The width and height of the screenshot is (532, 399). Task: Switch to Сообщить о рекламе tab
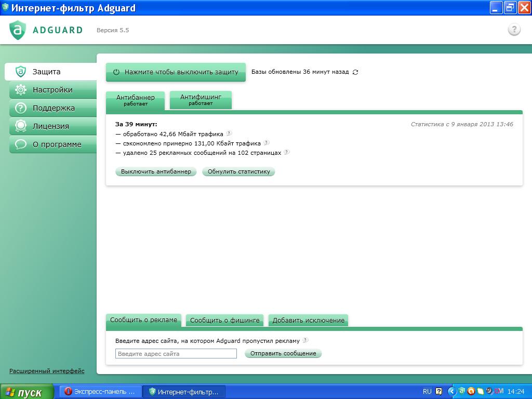[143, 320]
